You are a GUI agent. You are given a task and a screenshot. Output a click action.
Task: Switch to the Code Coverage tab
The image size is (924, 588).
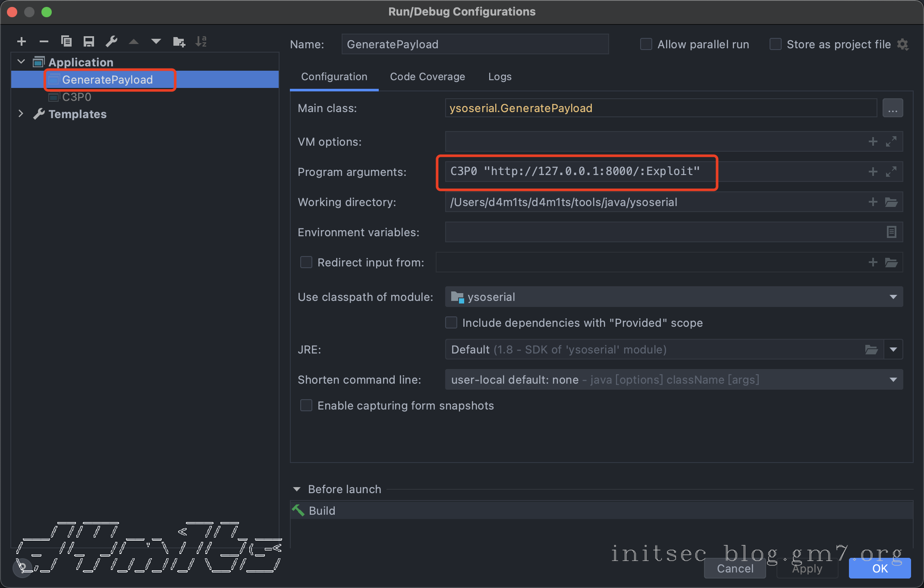coord(427,77)
